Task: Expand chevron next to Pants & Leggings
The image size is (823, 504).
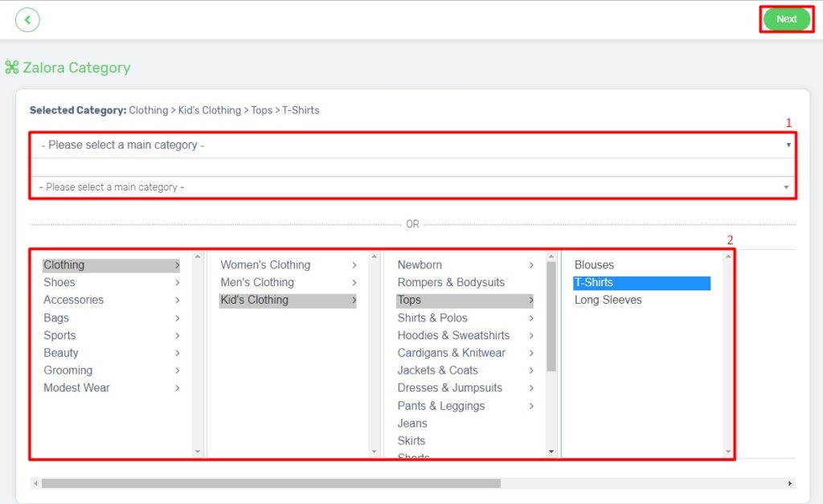Action: pos(531,406)
